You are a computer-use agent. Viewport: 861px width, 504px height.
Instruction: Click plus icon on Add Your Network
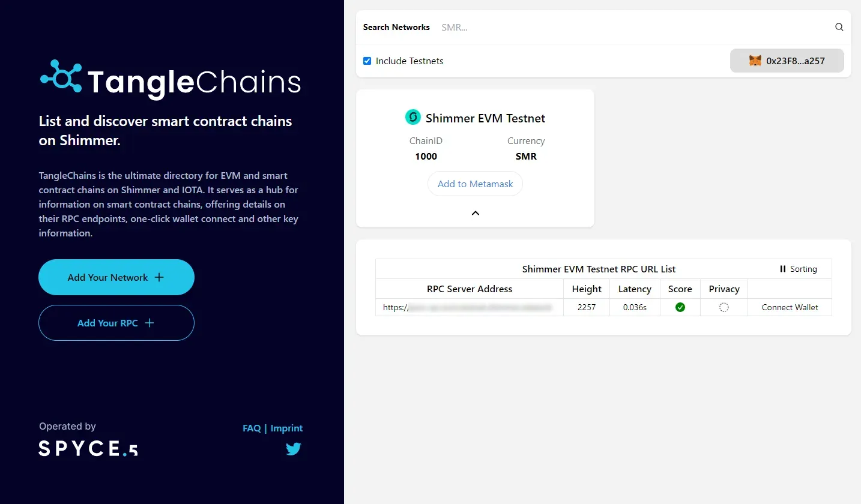(x=159, y=277)
